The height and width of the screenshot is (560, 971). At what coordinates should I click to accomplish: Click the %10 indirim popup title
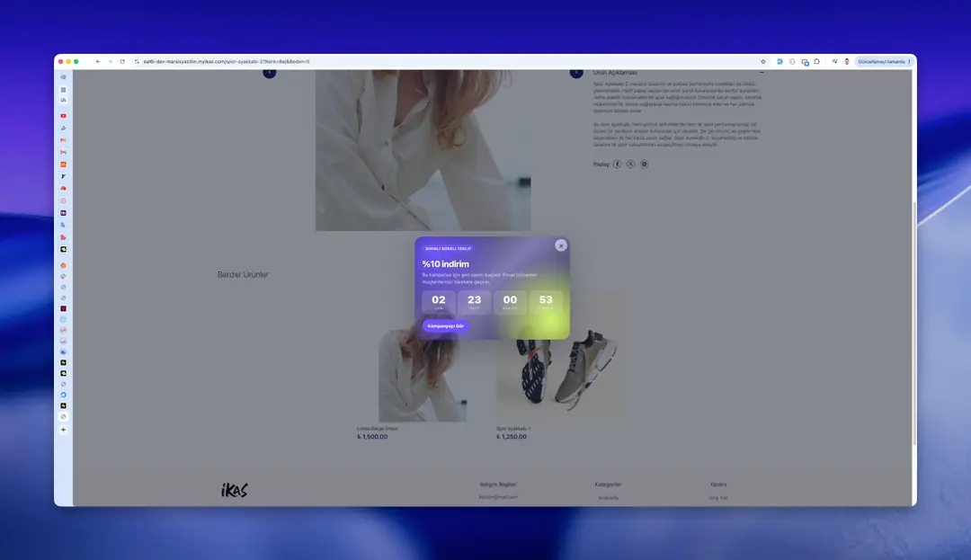[x=445, y=264]
